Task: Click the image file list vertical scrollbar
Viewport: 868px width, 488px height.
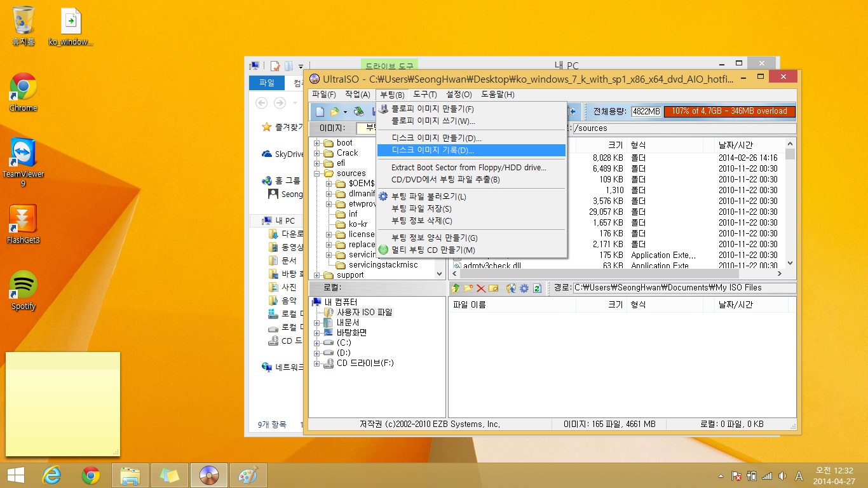Action: click(790, 203)
